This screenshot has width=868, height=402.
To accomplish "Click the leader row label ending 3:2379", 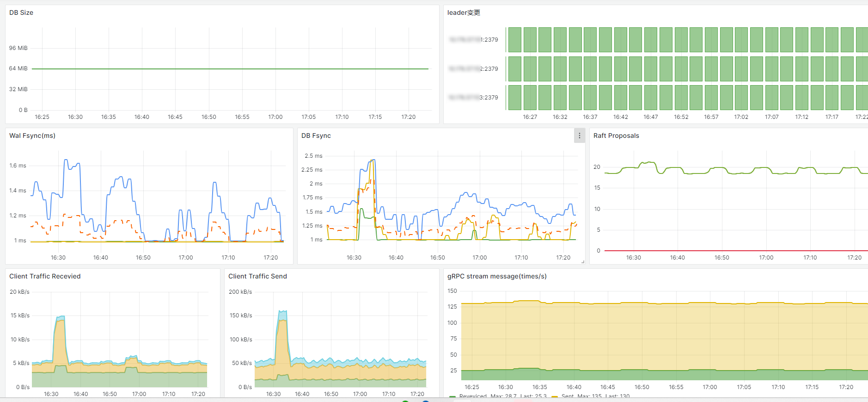I will point(473,98).
